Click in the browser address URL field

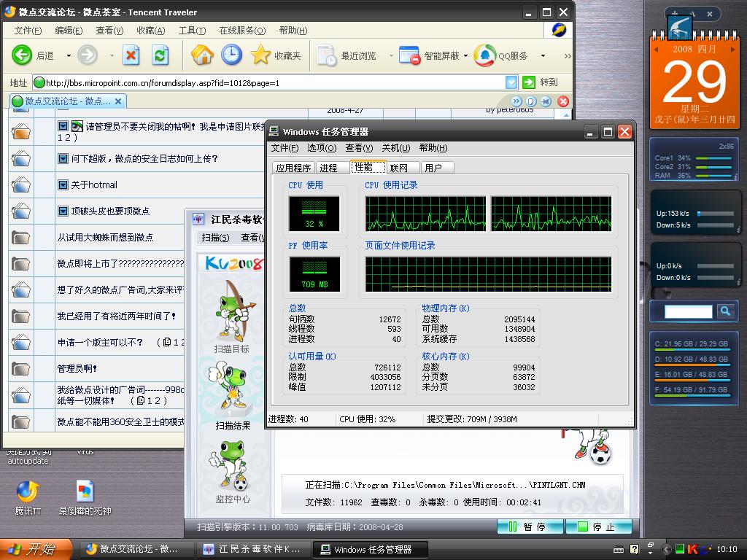[269, 82]
